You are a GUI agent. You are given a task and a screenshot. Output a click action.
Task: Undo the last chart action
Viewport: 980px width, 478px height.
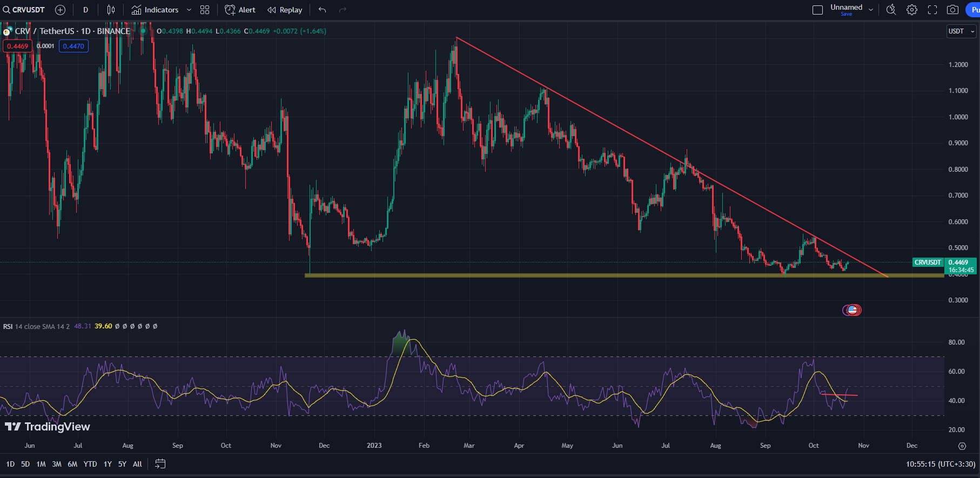pyautogui.click(x=323, y=10)
